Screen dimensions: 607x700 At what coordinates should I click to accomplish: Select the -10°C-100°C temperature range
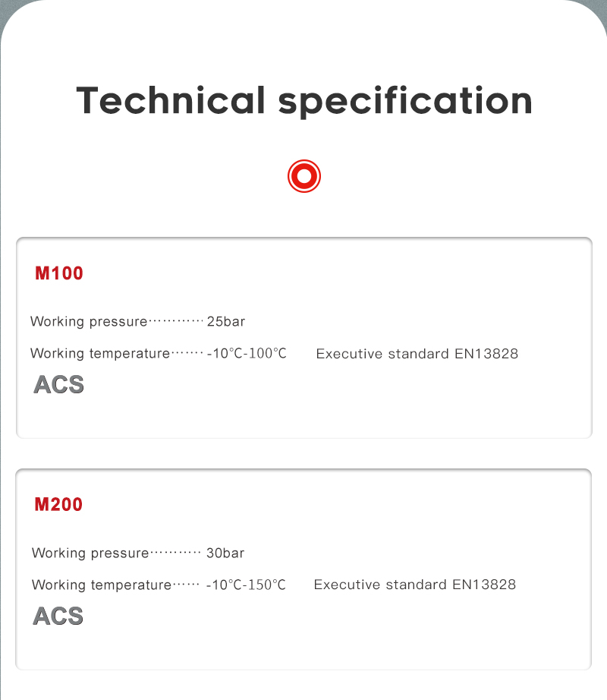click(247, 354)
